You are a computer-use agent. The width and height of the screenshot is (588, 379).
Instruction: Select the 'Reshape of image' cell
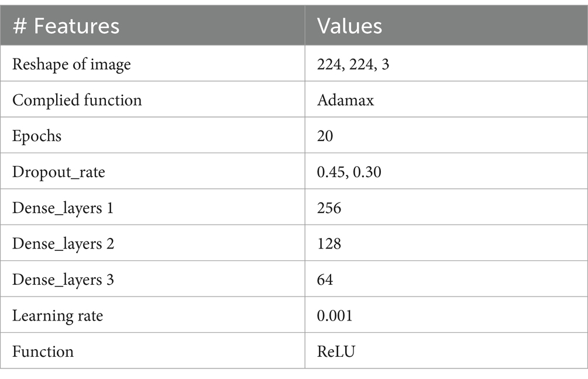(x=71, y=64)
